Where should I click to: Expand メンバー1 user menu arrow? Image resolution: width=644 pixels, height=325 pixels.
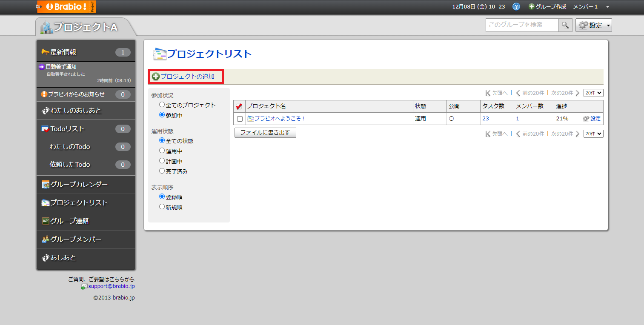(x=607, y=7)
